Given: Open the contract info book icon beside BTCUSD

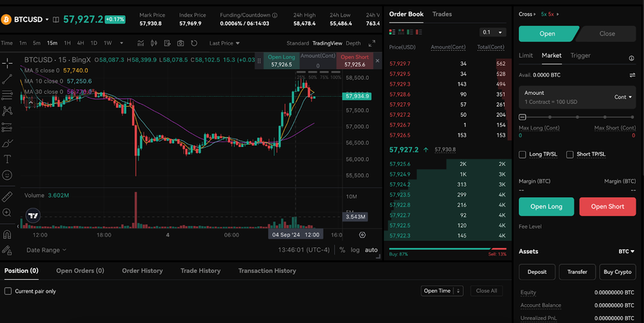Looking at the screenshot, I should tap(56, 19).
